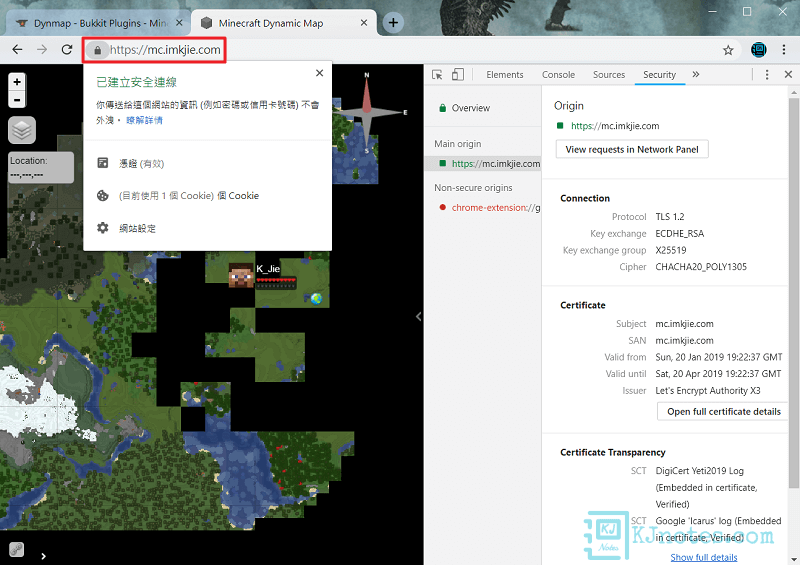Viewport: 800px width, 565px height.
Task: Click the padlock icon in address bar
Action: coord(96,49)
